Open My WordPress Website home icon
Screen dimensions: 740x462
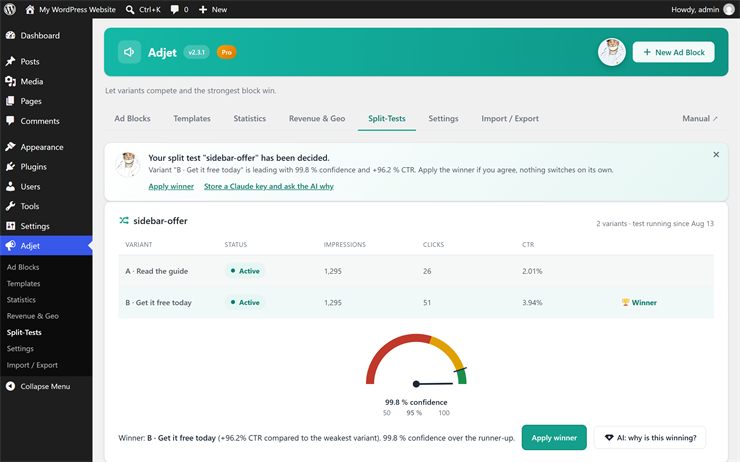point(30,9)
